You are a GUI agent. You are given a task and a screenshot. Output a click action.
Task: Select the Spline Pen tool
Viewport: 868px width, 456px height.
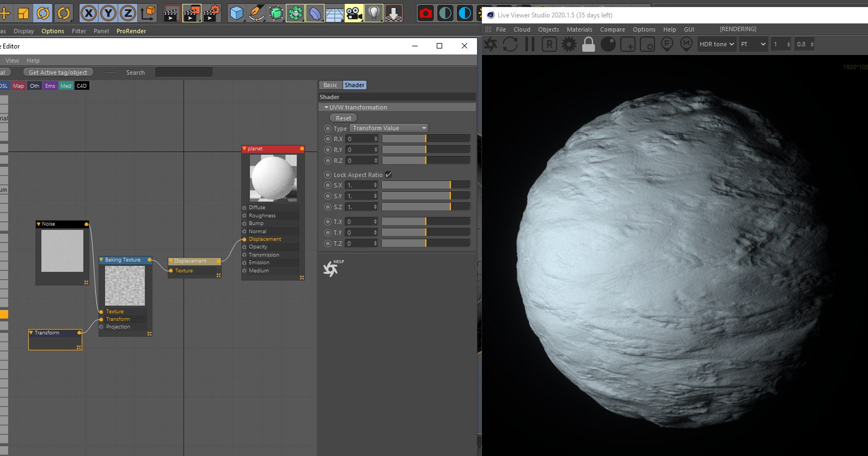[256, 13]
